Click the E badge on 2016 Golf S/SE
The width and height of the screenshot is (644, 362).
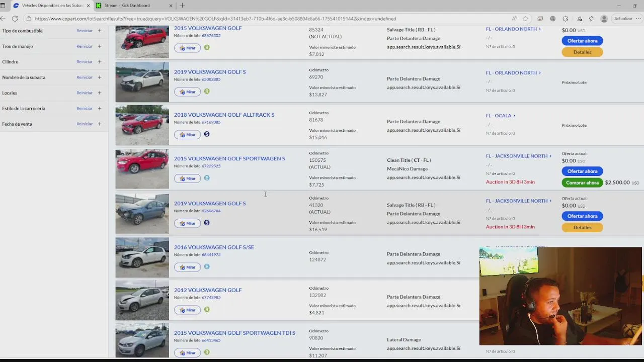[x=207, y=266]
